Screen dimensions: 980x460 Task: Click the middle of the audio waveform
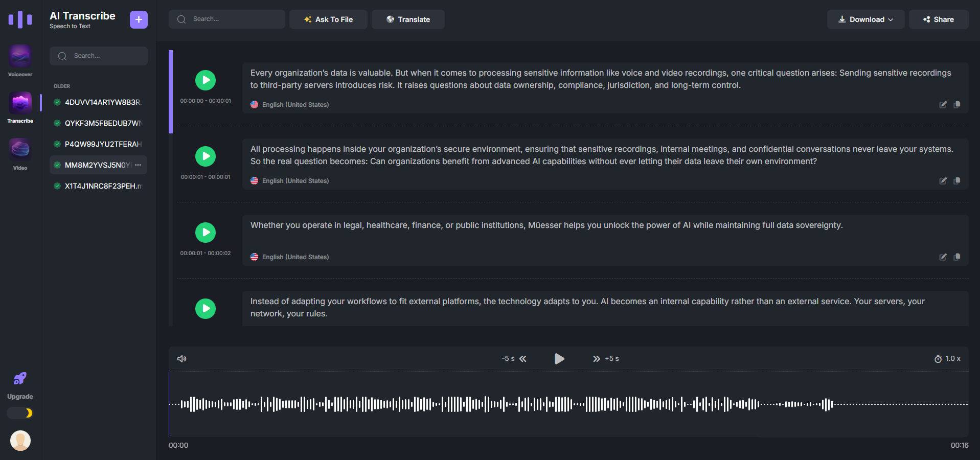pyautogui.click(x=568, y=404)
